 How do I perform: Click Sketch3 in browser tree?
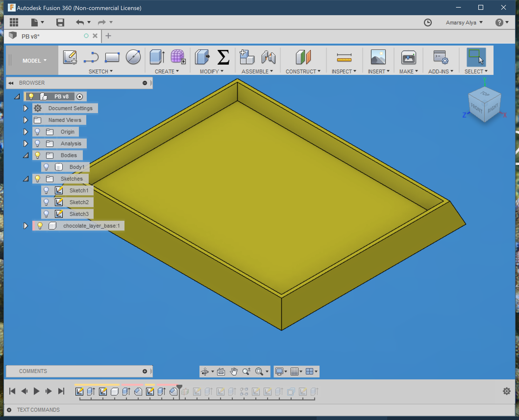pyautogui.click(x=79, y=214)
